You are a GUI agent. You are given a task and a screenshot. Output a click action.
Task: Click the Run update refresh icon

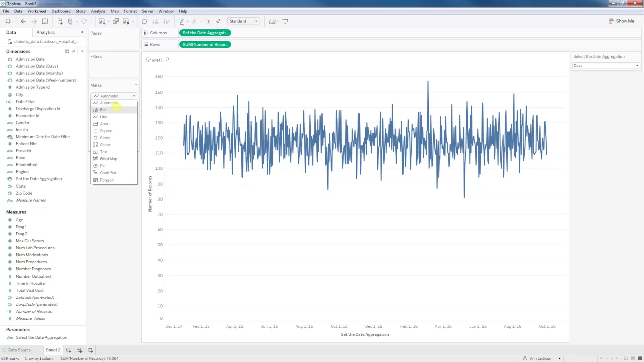pos(84,21)
